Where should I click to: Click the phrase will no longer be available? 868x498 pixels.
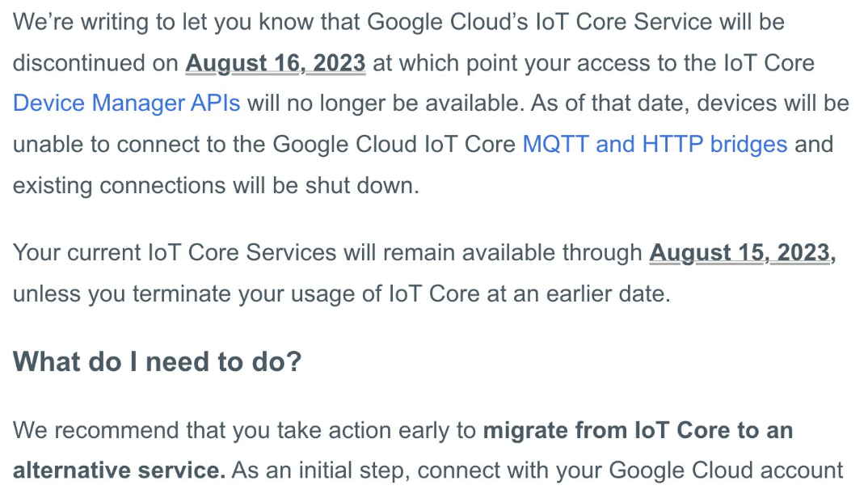pyautogui.click(x=372, y=103)
